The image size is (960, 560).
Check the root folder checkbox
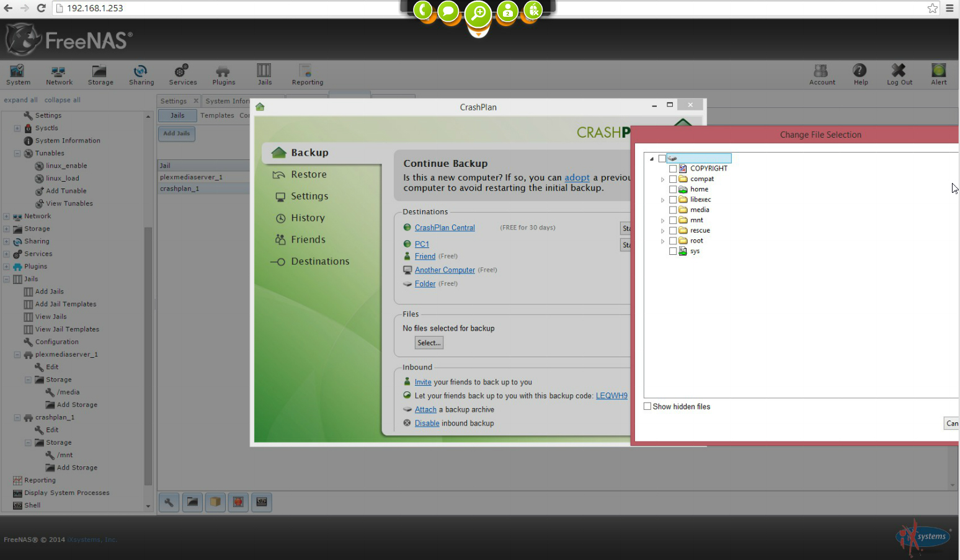[673, 241]
